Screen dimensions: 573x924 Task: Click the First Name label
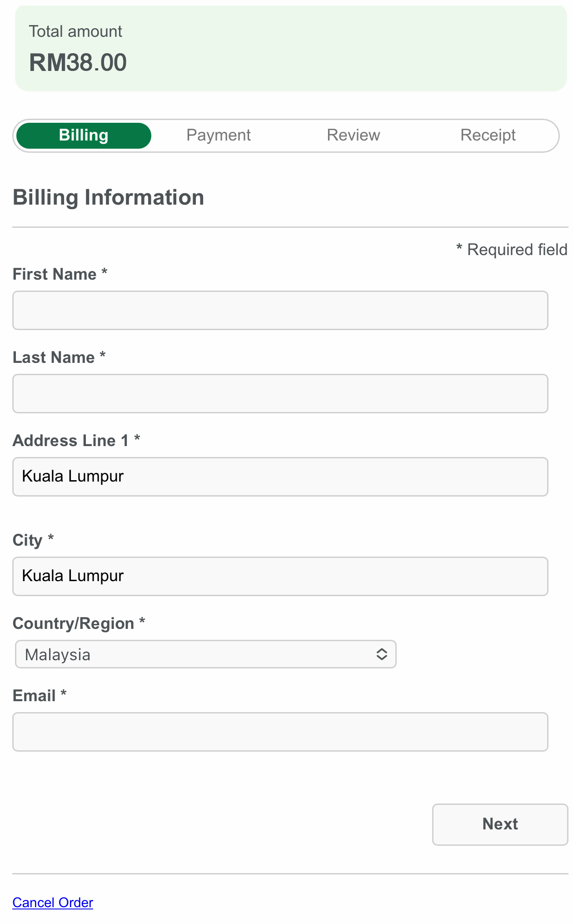(x=55, y=274)
